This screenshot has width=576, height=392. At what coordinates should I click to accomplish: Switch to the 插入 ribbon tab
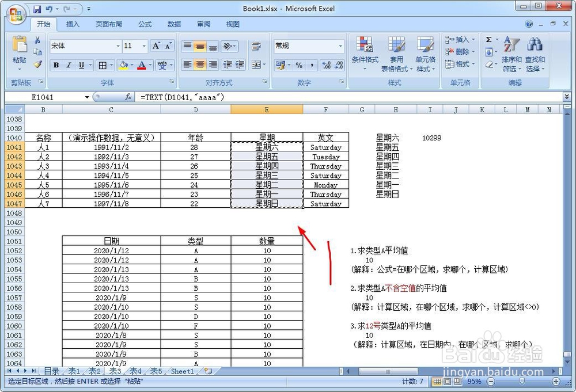coord(73,24)
